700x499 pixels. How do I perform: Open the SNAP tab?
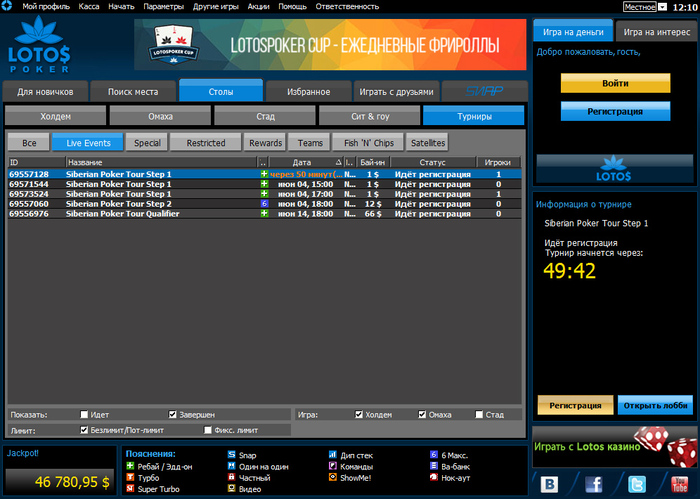click(484, 91)
